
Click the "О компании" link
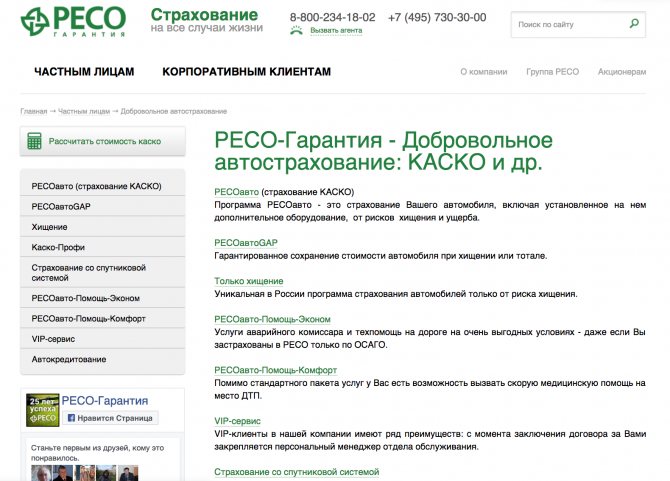(484, 72)
